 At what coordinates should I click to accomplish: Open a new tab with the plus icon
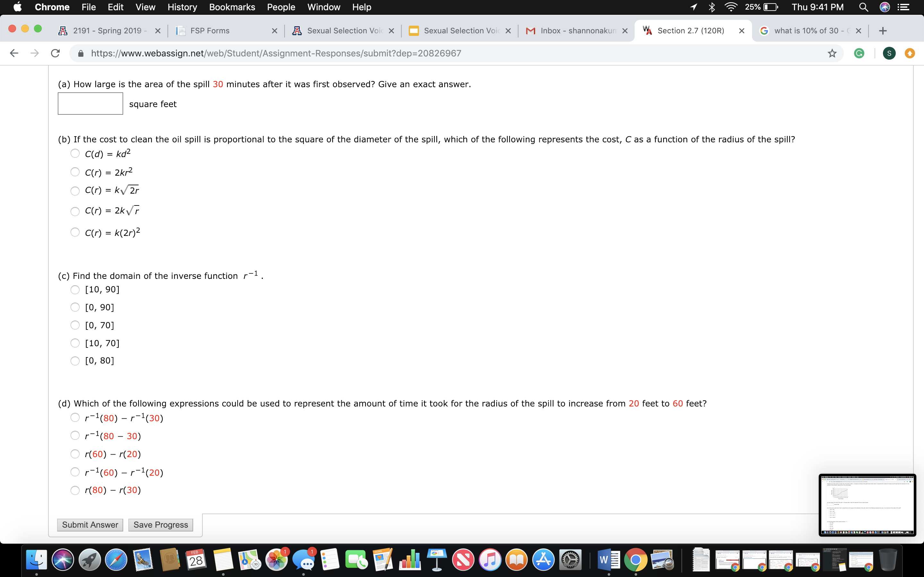883,30
